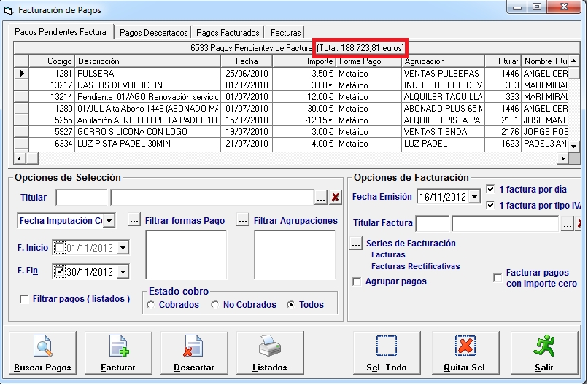The height and width of the screenshot is (385, 588).
Task: Click Titular name input field
Action: point(212,197)
